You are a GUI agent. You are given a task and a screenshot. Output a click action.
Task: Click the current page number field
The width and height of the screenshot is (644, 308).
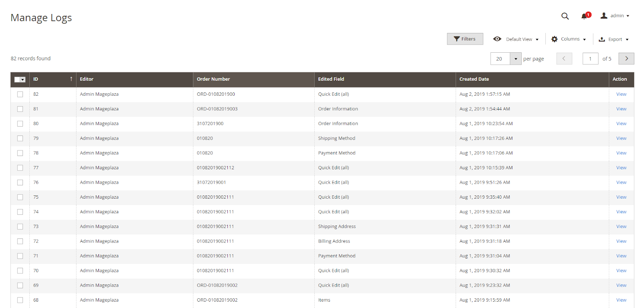(590, 59)
